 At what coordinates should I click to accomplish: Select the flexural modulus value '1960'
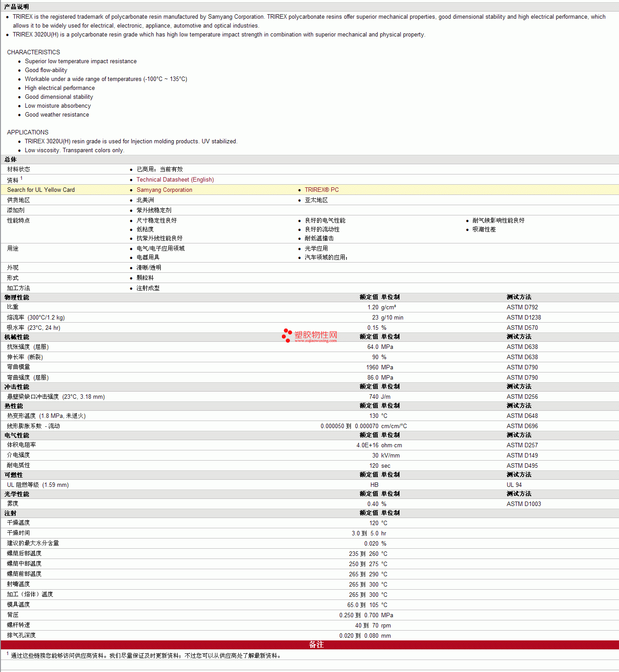coord(372,368)
